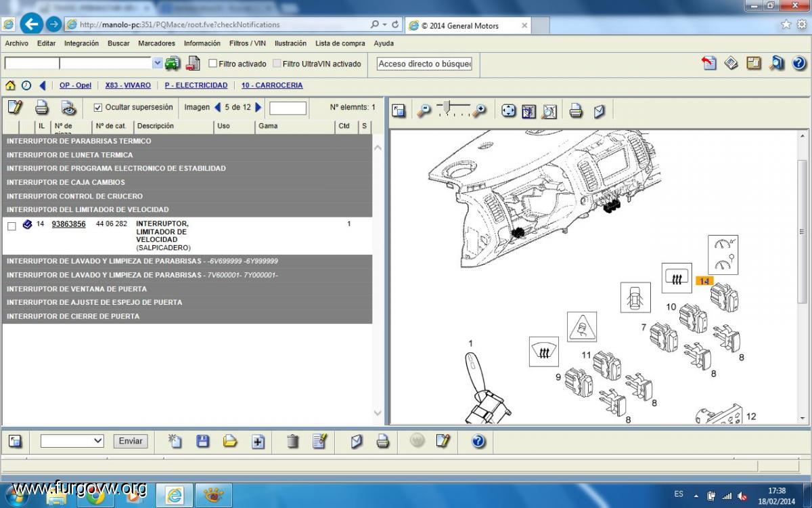Follow the OP - Opel breadcrumb link

[x=75, y=85]
